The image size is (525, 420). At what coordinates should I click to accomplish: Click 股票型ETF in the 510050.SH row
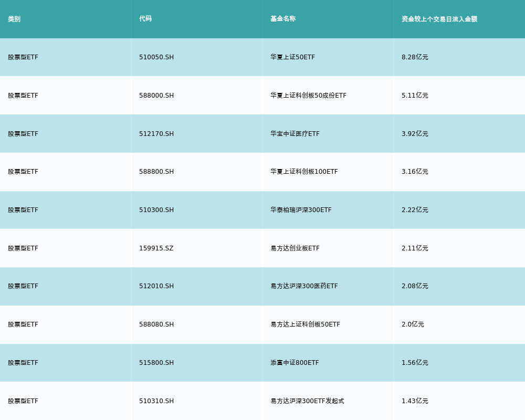23,57
